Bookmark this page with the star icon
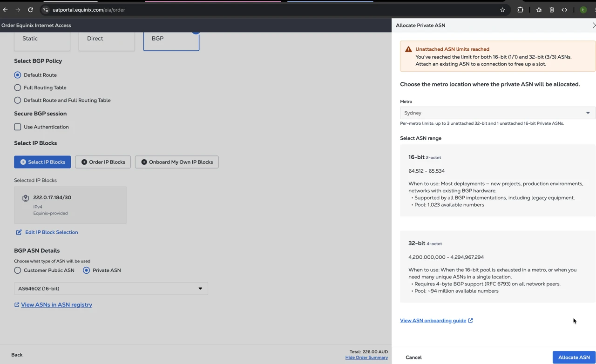Viewport: 596px width, 364px height. pyautogui.click(x=502, y=10)
